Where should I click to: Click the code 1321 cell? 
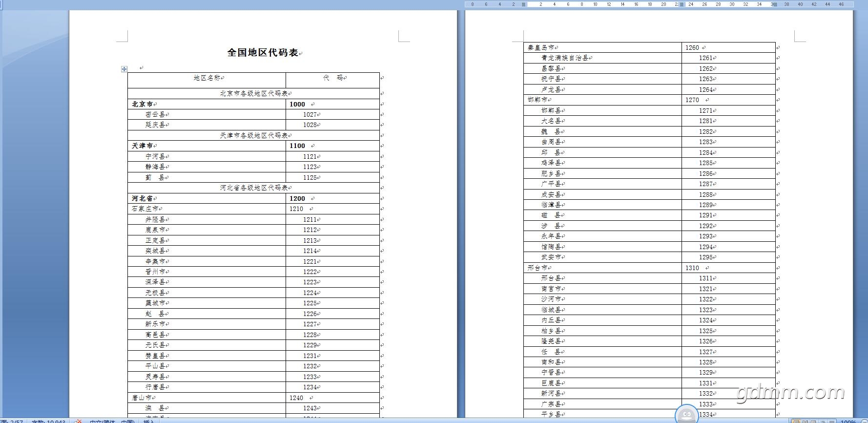click(x=728, y=289)
